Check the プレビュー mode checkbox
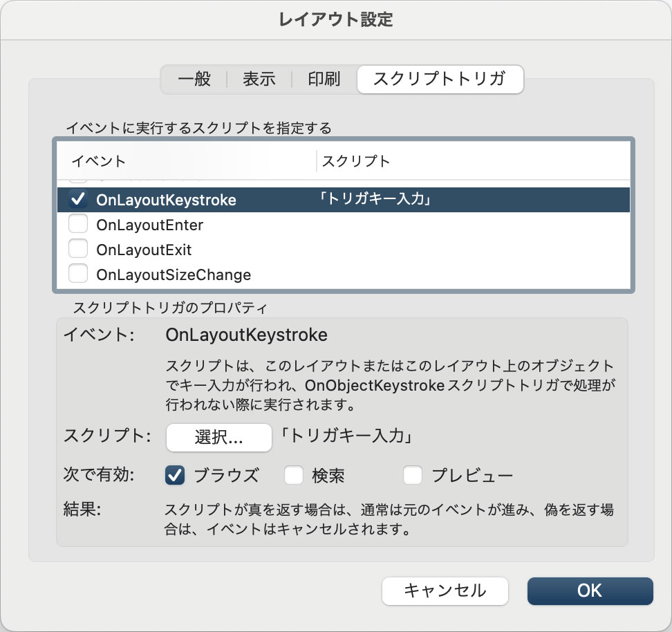This screenshot has height=632, width=672. pyautogui.click(x=413, y=475)
